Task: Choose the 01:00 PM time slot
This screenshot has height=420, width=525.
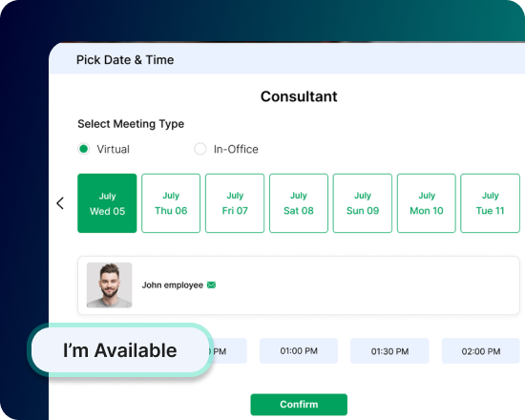Action: pos(299,350)
